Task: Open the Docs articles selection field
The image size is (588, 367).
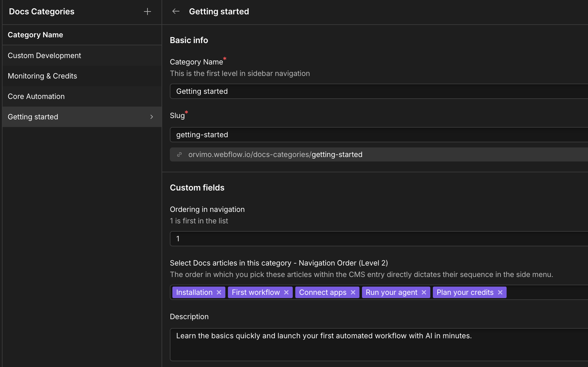Action: tap(543, 292)
